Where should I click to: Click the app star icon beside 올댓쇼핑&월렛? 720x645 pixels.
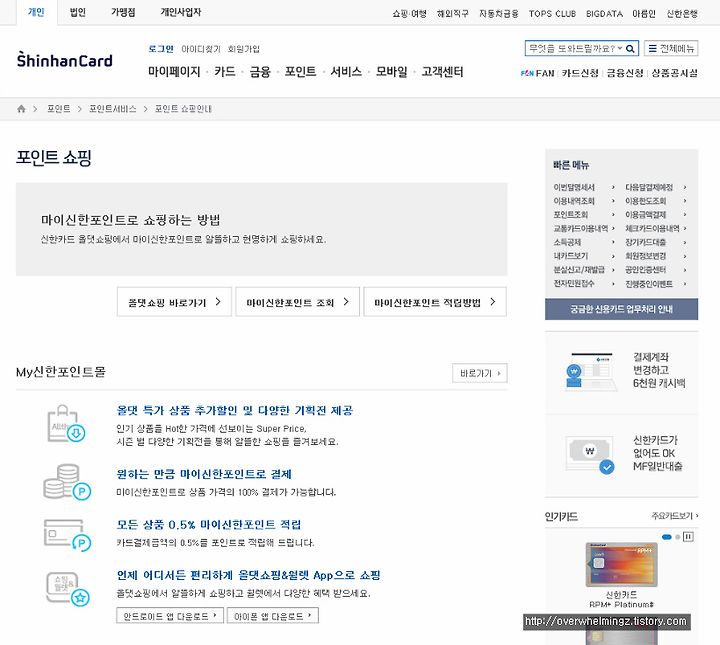(x=68, y=589)
